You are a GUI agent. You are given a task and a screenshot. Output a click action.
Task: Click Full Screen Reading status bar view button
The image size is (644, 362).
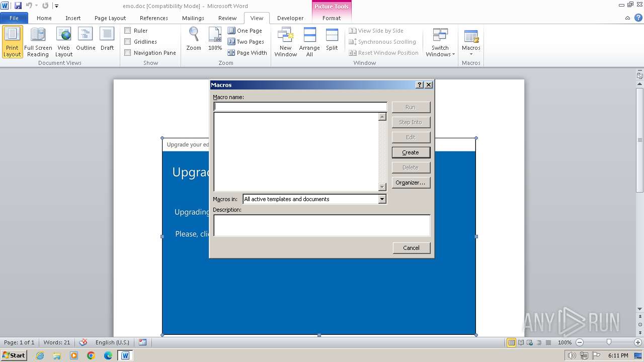pos(521,342)
